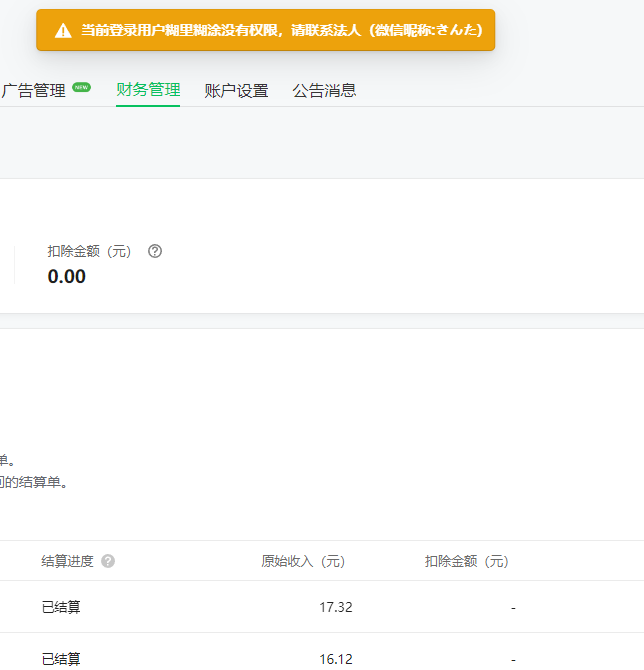Screen dimensions: 644x670
Task: Select the 16.12 income cell
Action: point(336,659)
